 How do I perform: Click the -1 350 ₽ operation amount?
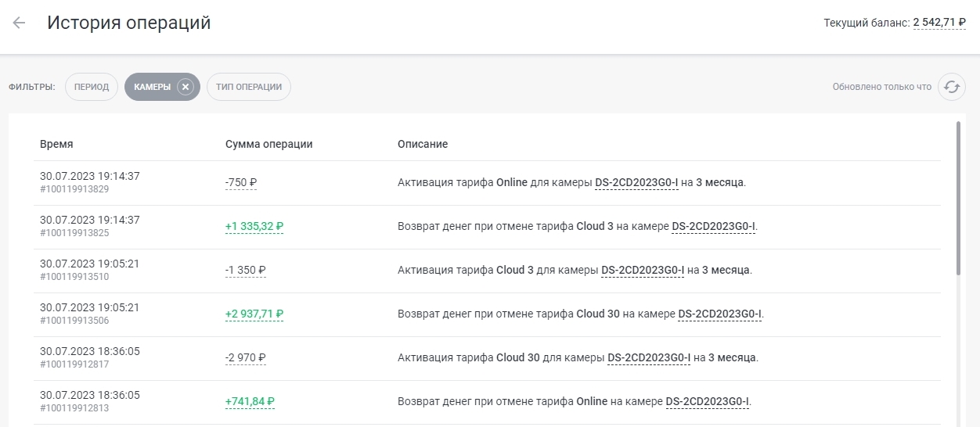(246, 271)
